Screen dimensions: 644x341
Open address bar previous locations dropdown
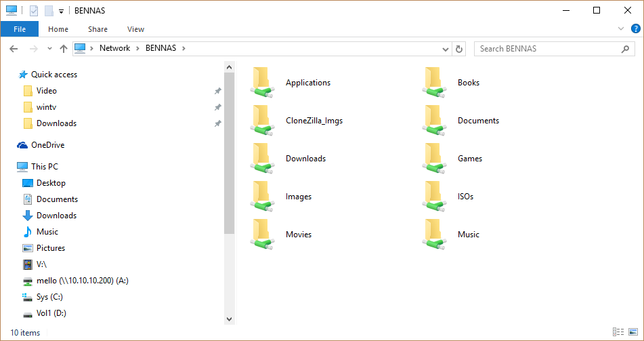(x=445, y=49)
